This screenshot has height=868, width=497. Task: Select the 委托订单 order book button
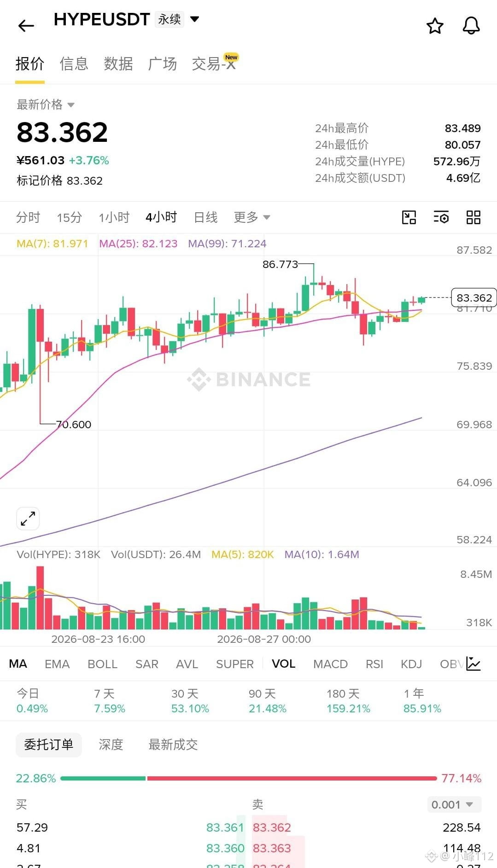tap(49, 745)
